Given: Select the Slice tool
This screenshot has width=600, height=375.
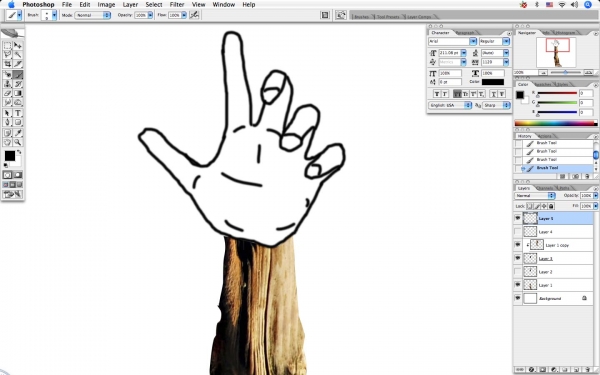Looking at the screenshot, I should [18, 64].
